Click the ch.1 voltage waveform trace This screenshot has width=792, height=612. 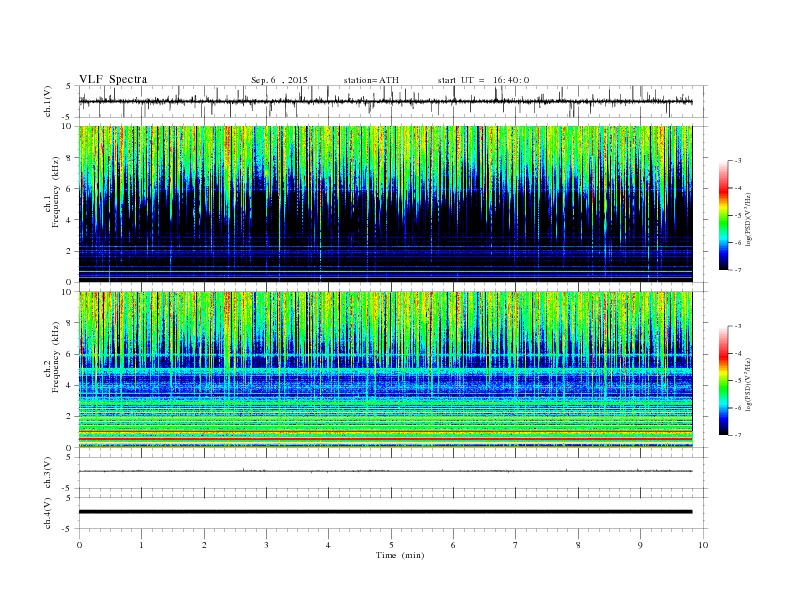pos(385,101)
